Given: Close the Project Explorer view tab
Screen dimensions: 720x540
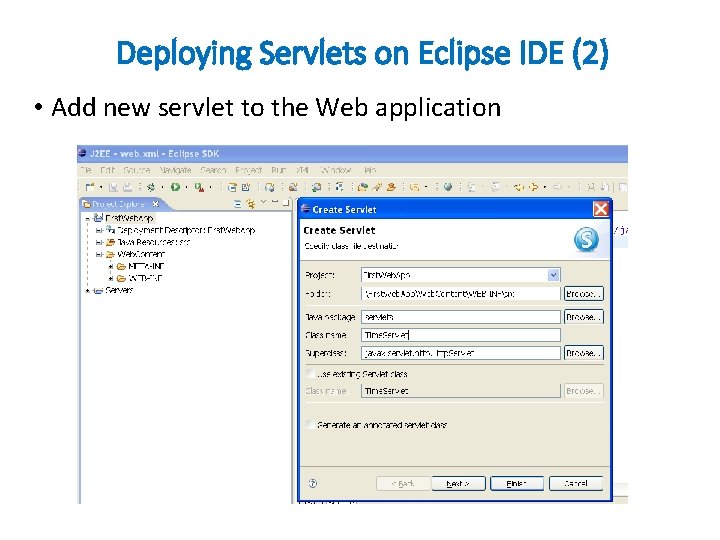Looking at the screenshot, I should [x=156, y=203].
